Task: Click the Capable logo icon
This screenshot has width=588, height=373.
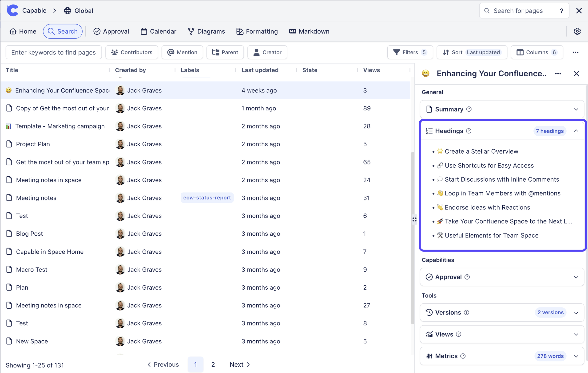Action: (13, 11)
